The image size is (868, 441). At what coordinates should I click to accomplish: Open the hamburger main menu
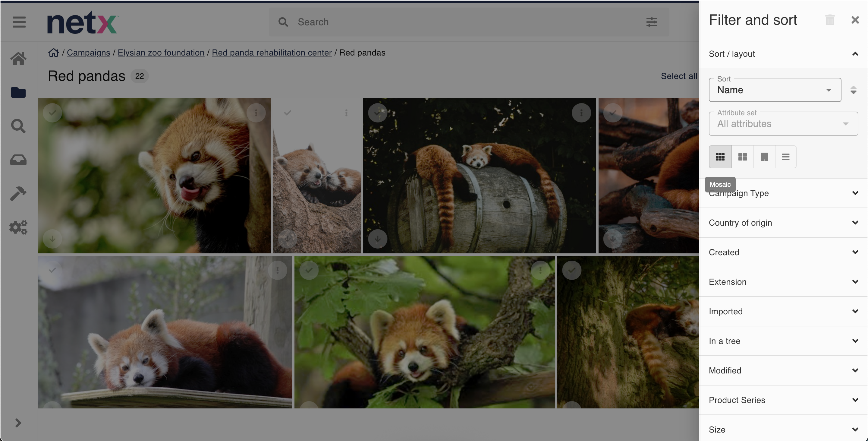click(19, 22)
